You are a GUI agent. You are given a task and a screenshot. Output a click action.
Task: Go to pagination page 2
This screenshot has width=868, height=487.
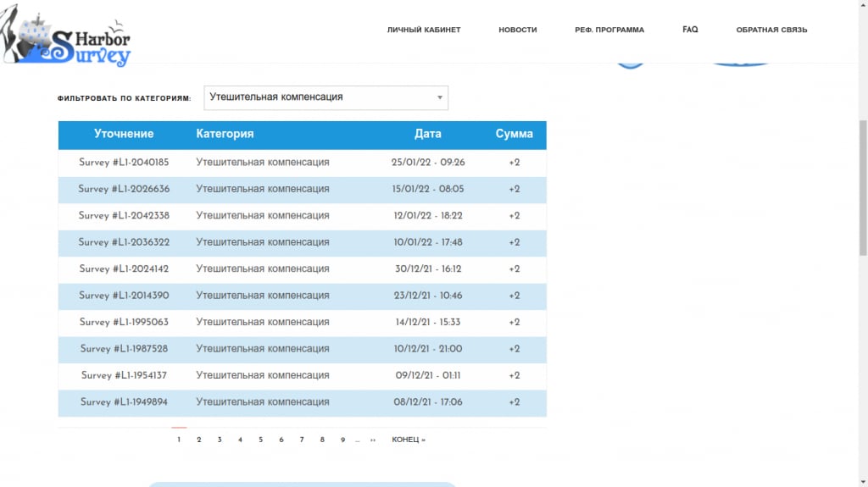point(198,440)
